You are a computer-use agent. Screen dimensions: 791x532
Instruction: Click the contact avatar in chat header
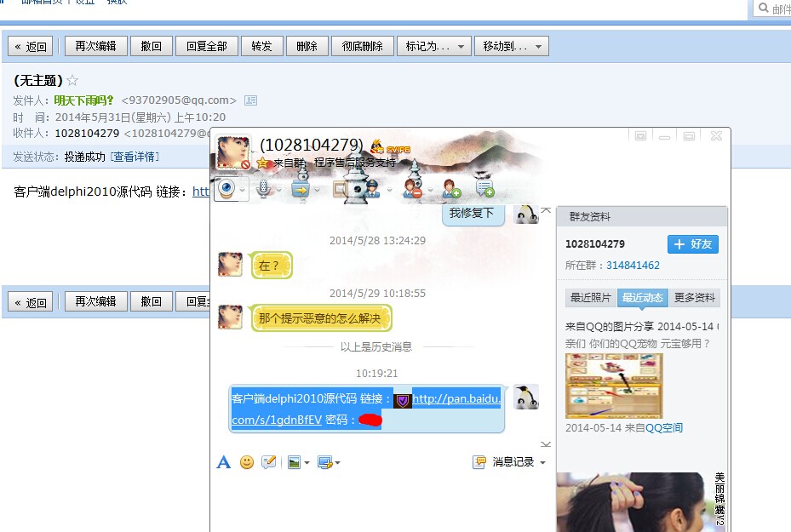tap(232, 152)
